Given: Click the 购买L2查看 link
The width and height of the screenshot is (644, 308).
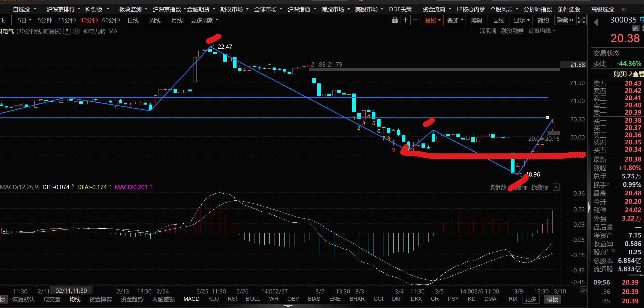Looking at the screenshot, I should [628, 74].
